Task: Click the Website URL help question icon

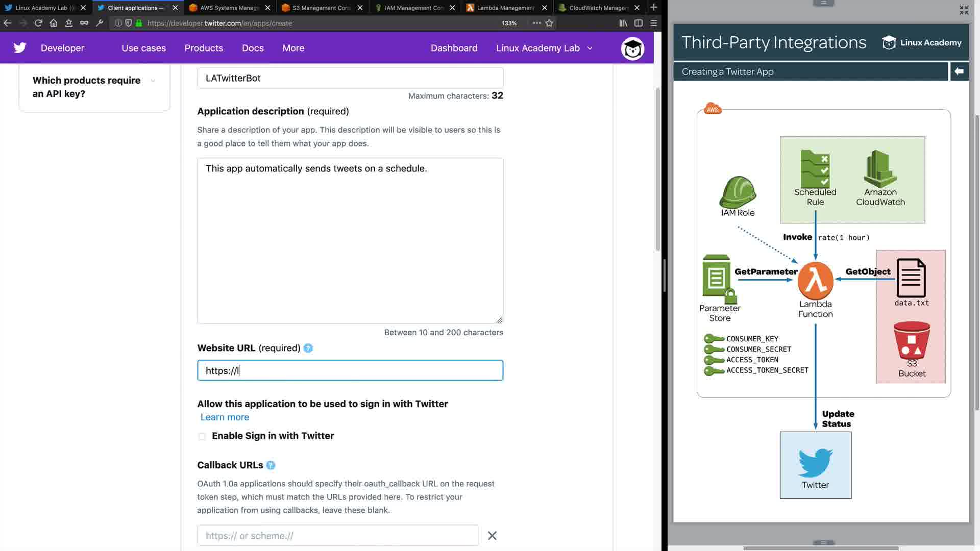Action: 308,348
